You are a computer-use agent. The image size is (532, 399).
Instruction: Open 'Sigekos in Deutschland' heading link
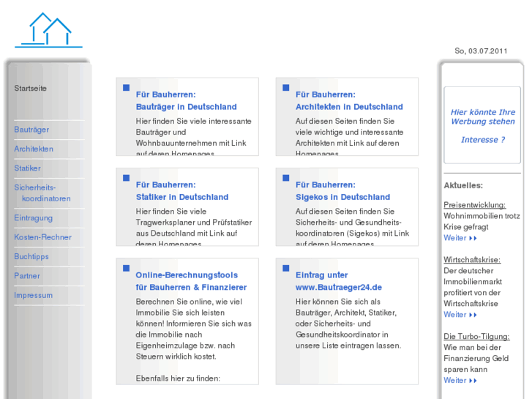click(x=342, y=197)
